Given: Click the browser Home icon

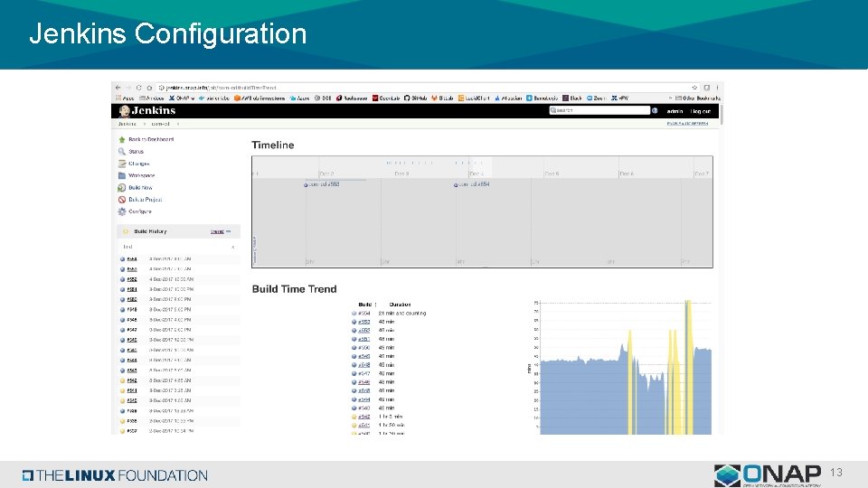Looking at the screenshot, I should click(x=149, y=88).
